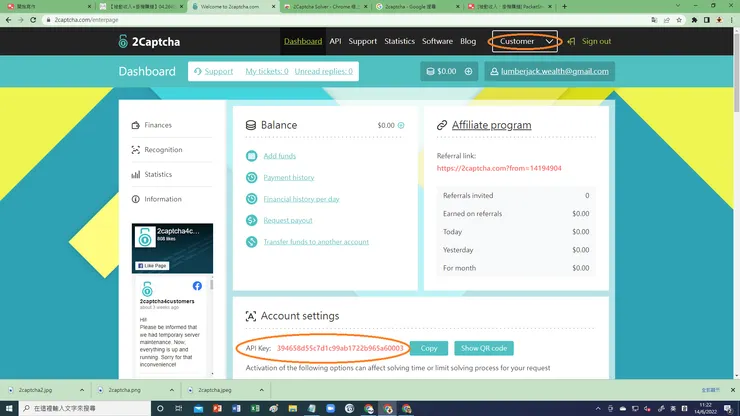This screenshot has width=740, height=416.
Task: Click the referral link URL
Action: [499, 168]
